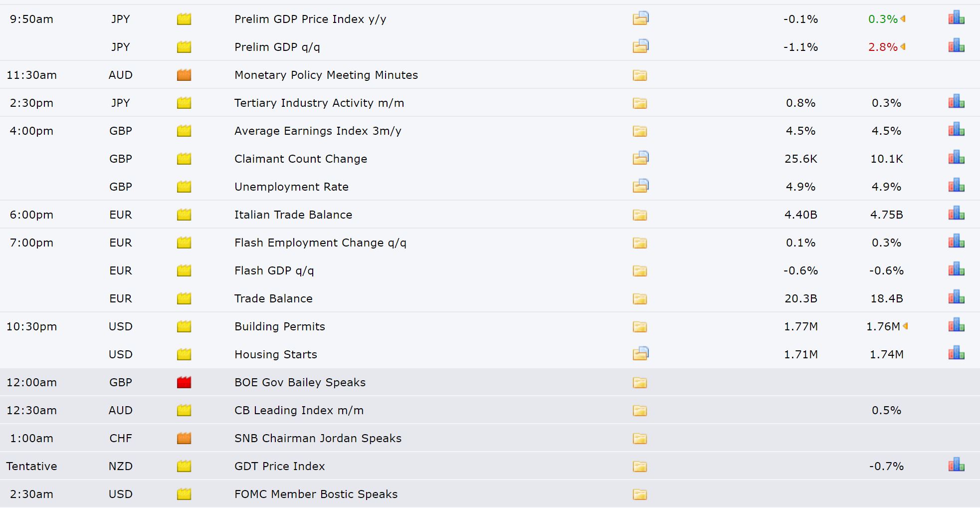Screen dimensions: 980x508
Task: Open detail folder for FOMC Member Bostic Speaks
Action: pyautogui.click(x=640, y=495)
